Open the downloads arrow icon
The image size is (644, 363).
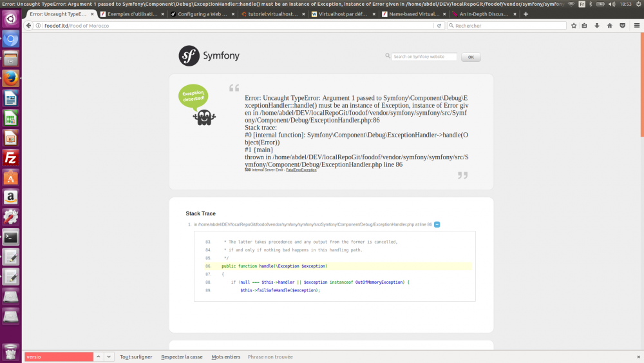point(597,26)
